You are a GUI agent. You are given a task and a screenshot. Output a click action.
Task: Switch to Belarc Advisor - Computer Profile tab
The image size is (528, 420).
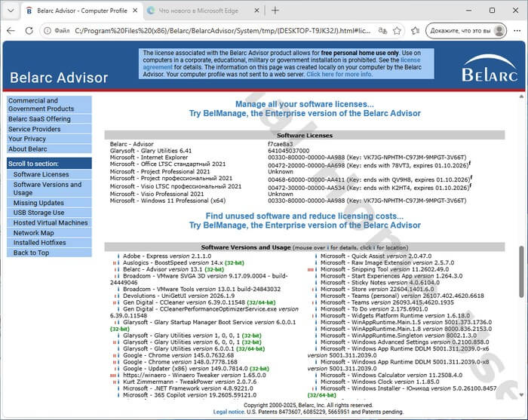[81, 11]
